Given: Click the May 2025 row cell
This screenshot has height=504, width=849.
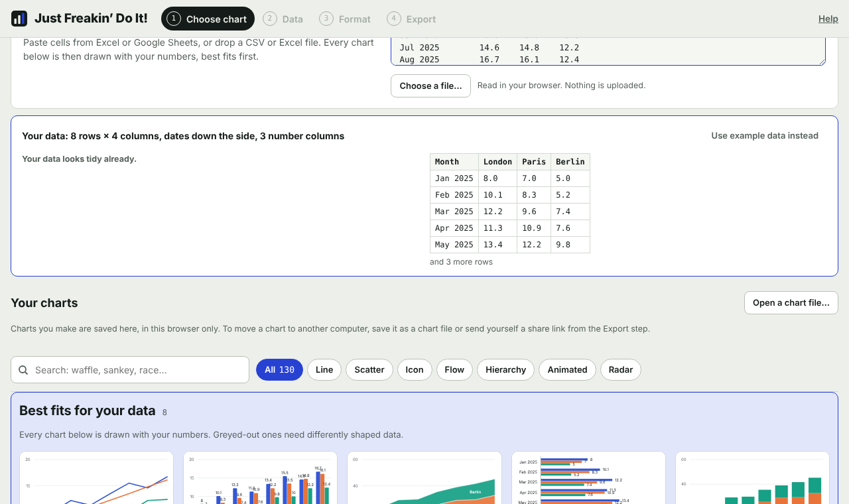Looking at the screenshot, I should click(454, 245).
